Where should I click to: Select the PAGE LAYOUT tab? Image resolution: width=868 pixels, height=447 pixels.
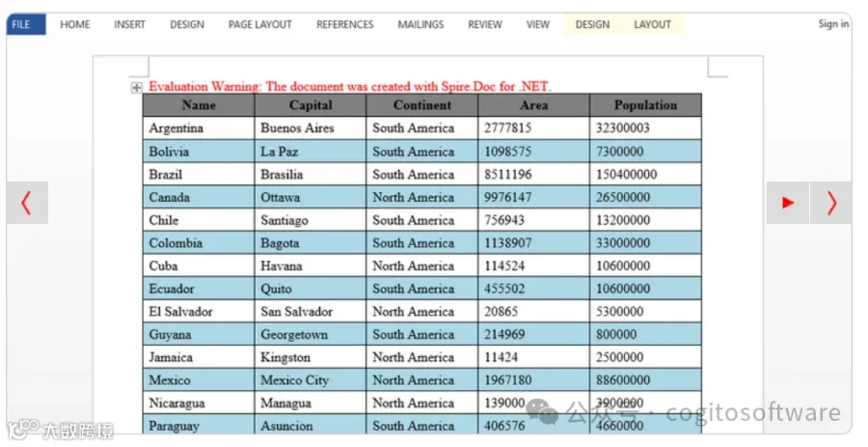pos(259,24)
